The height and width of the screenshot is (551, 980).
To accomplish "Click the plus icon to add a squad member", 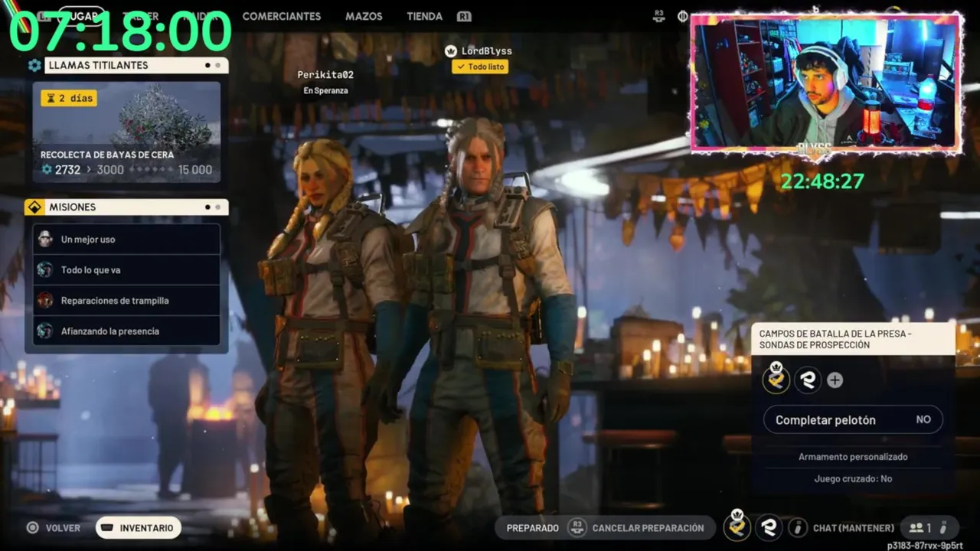I will 835,380.
